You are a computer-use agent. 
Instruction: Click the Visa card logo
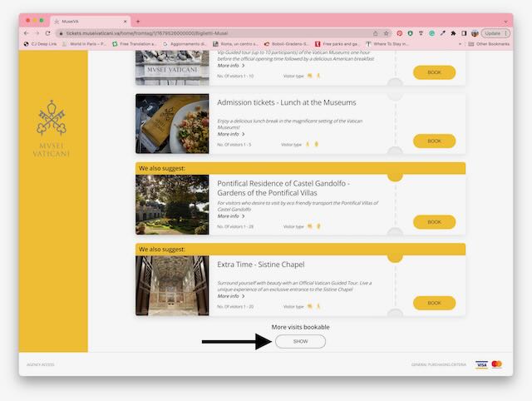pos(481,364)
